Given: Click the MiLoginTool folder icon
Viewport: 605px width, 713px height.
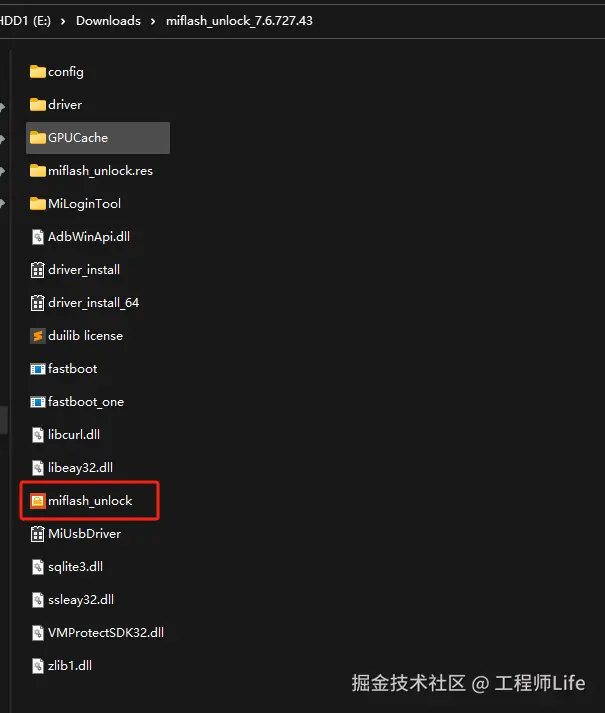Looking at the screenshot, I should [38, 204].
